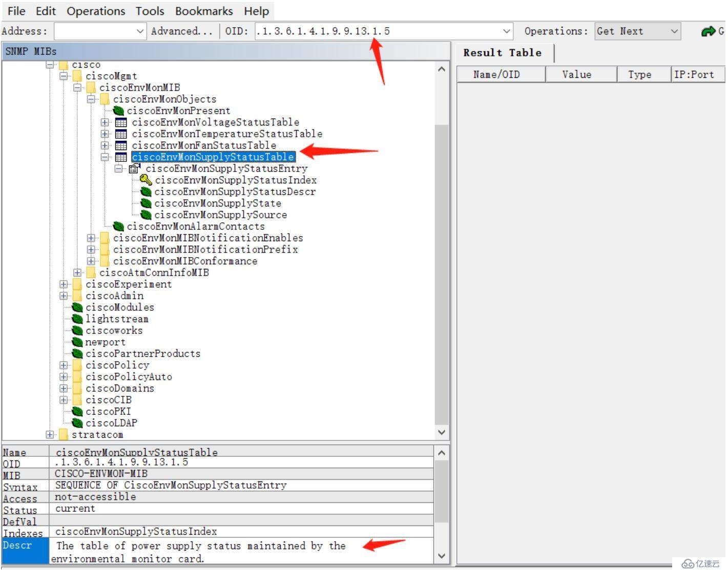Image resolution: width=728 pixels, height=570 pixels.
Task: Click the ciscoAtmConnInfoMIB folder icon
Action: coord(91,272)
